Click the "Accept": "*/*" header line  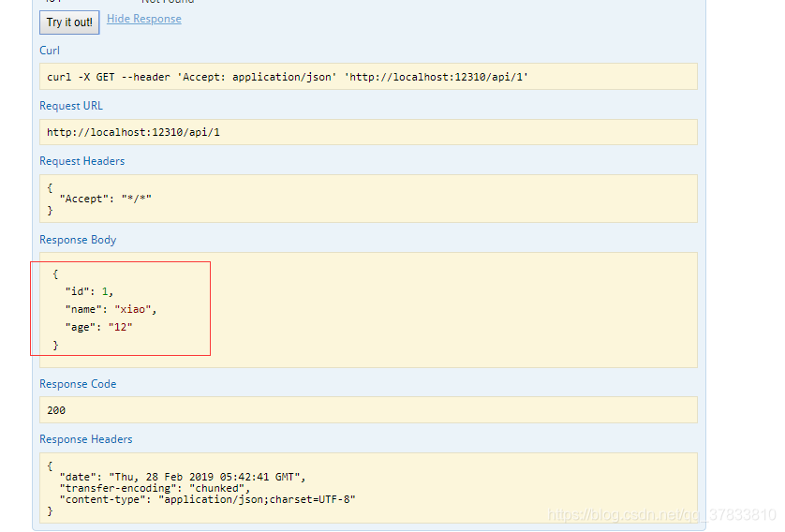click(x=105, y=199)
